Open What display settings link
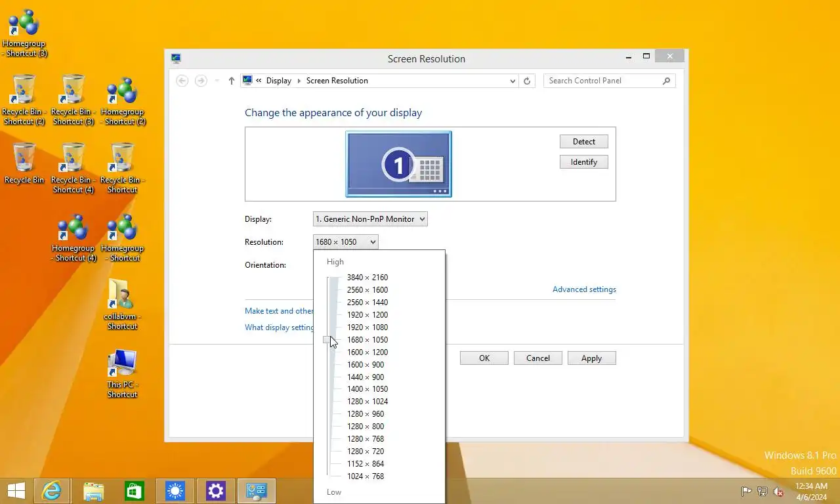This screenshot has width=840, height=504. [x=280, y=327]
